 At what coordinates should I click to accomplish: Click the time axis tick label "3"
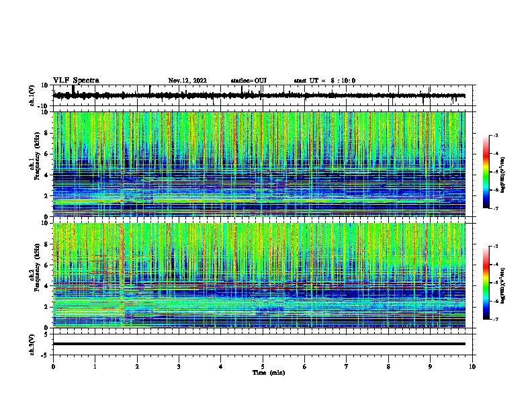pyautogui.click(x=179, y=367)
